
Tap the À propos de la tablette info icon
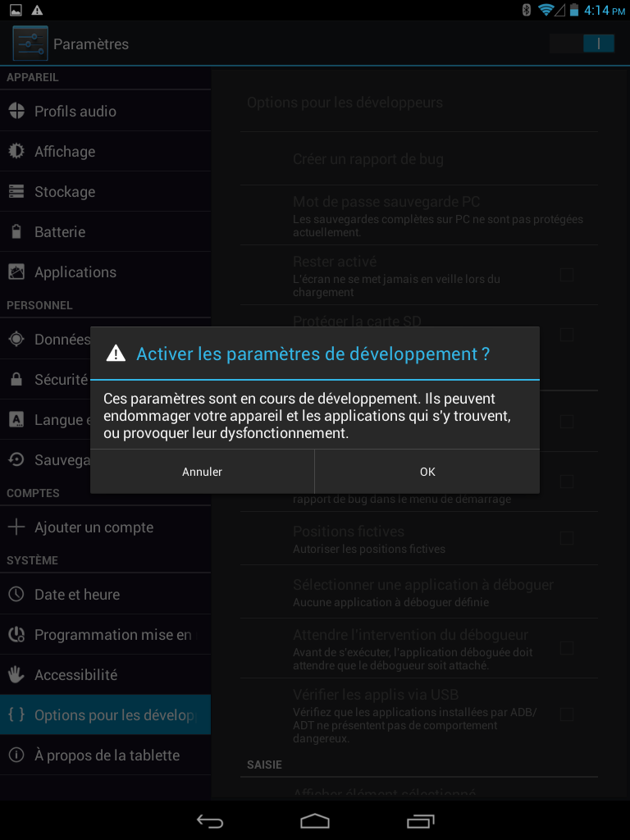[16, 755]
